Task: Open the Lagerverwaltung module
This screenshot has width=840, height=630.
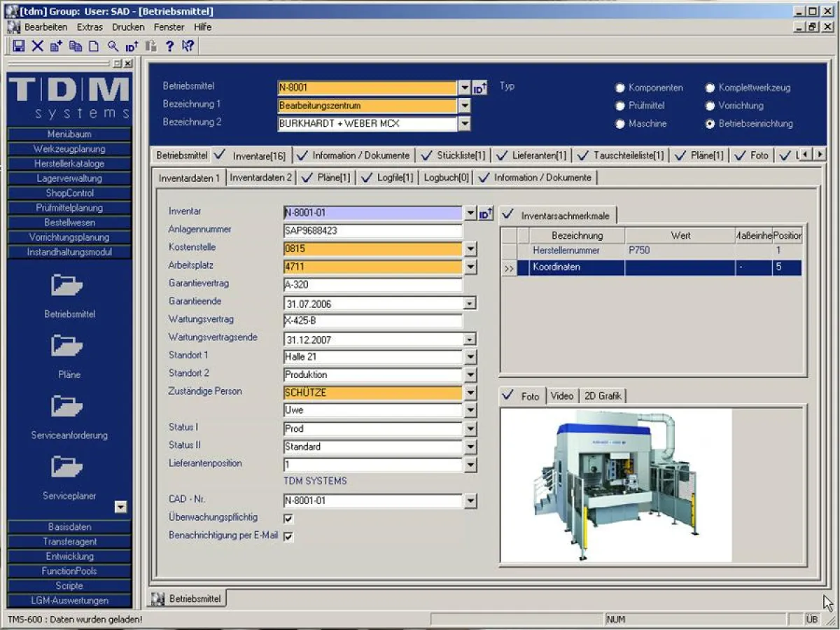Action: tap(68, 178)
